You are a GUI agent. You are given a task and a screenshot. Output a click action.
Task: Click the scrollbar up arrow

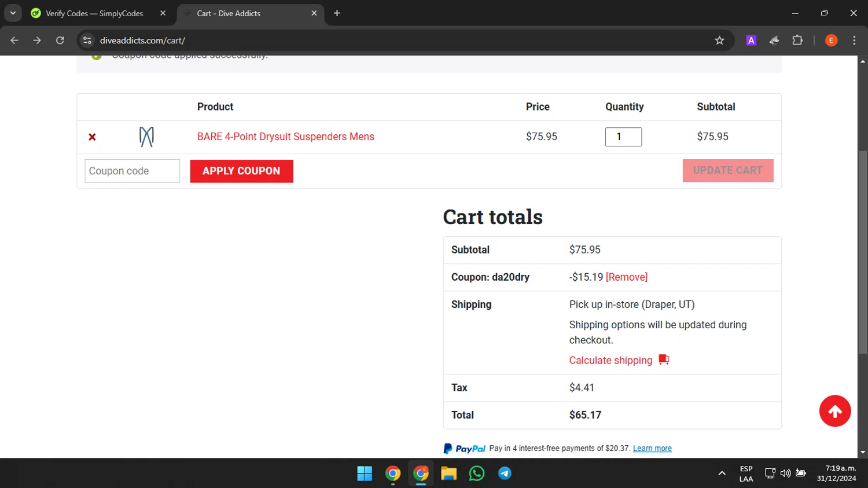[x=863, y=61]
